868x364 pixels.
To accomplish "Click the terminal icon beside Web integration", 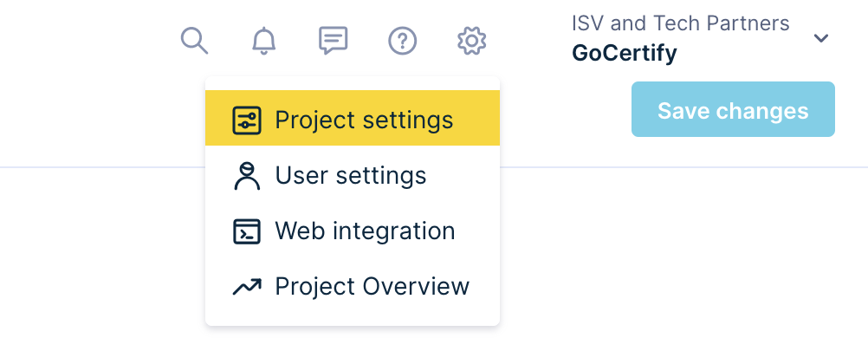I will click(x=247, y=231).
